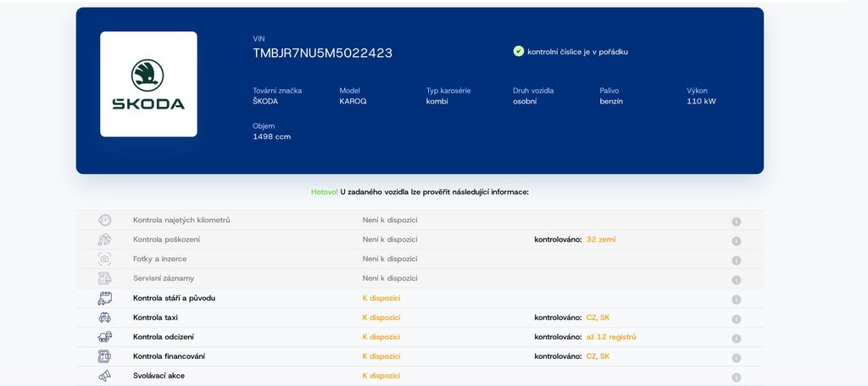Open info icon for Servisní záznamy row
This screenshot has height=386, width=868.
pyautogui.click(x=737, y=280)
